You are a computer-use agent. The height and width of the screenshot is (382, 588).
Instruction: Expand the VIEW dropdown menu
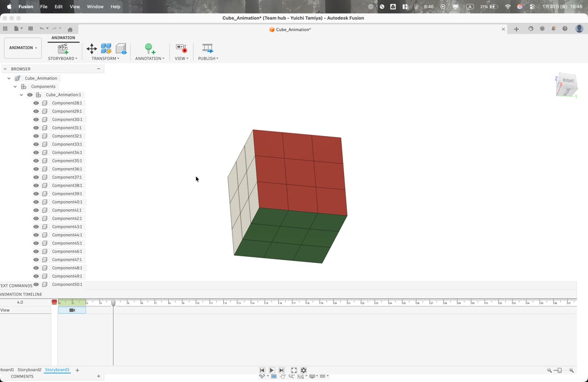click(181, 58)
